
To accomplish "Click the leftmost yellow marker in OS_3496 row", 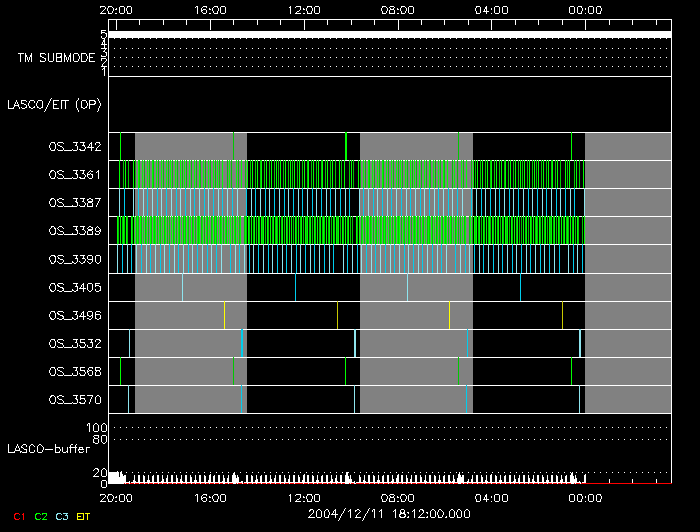I will [x=224, y=315].
